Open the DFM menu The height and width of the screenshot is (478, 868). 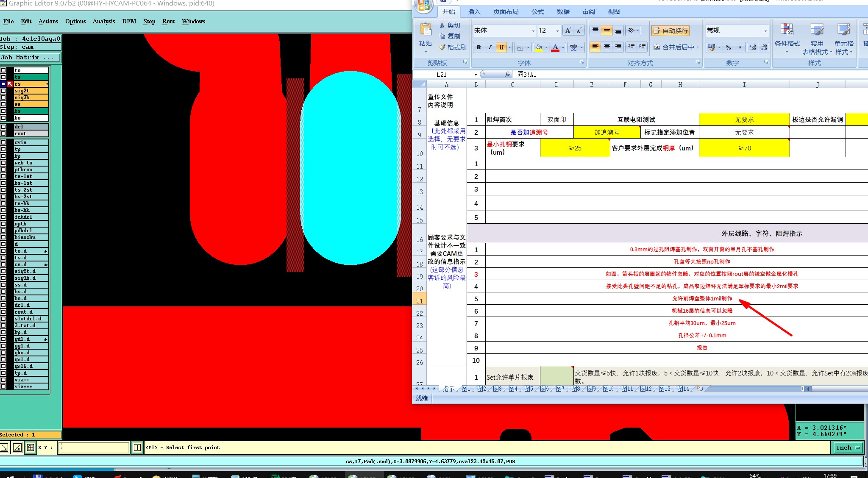[x=129, y=21]
